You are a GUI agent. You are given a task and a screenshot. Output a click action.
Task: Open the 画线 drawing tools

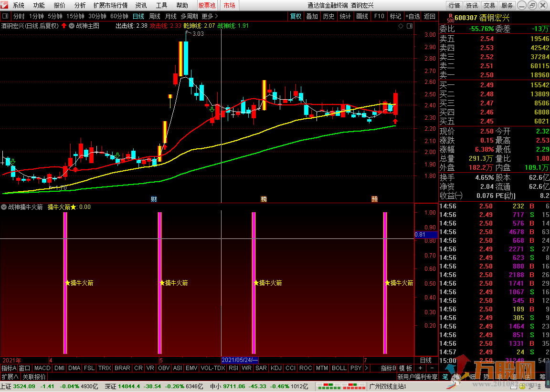pyautogui.click(x=362, y=17)
